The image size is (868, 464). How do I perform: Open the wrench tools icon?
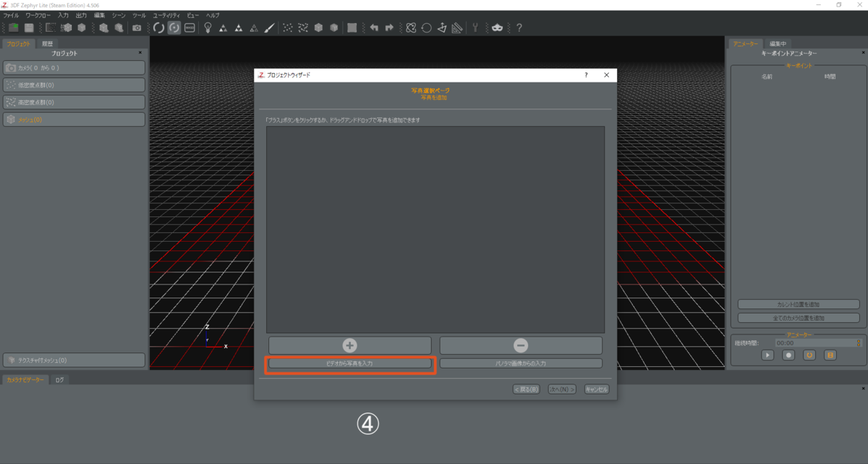click(475, 28)
